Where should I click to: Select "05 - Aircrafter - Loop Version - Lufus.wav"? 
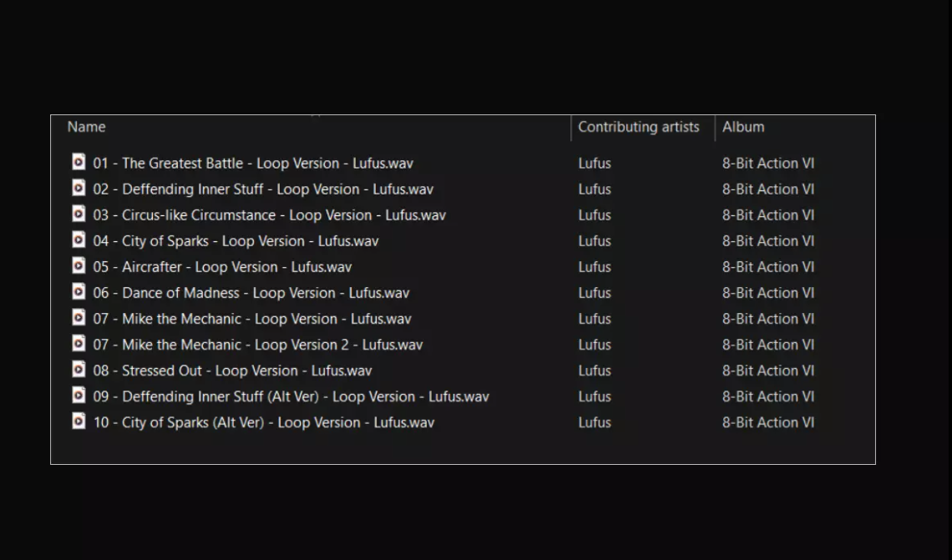tap(222, 267)
